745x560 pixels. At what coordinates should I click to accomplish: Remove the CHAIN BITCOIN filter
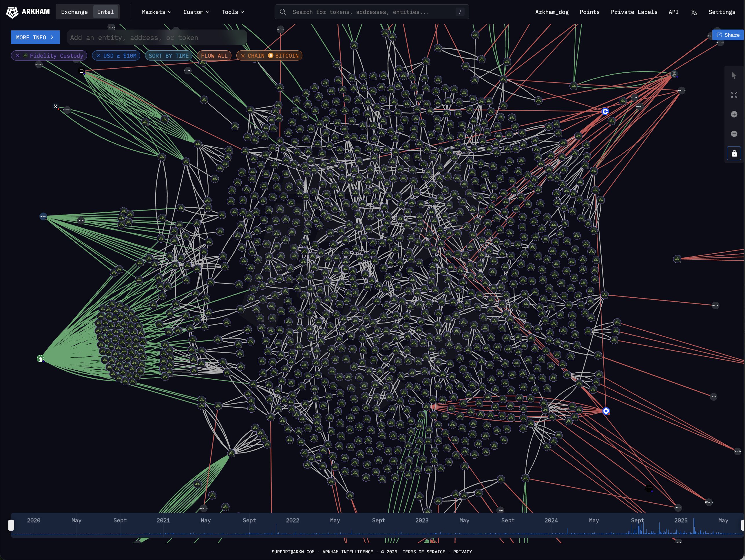coord(243,56)
